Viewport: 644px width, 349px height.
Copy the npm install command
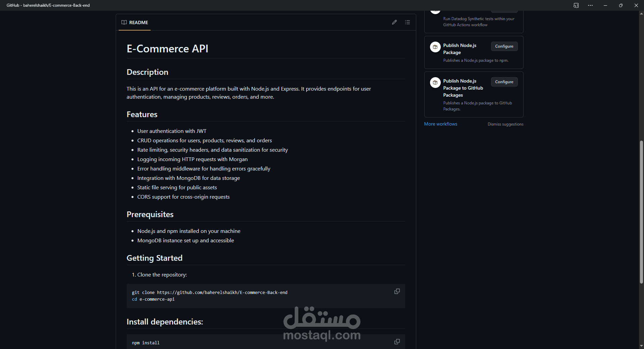[397, 342]
